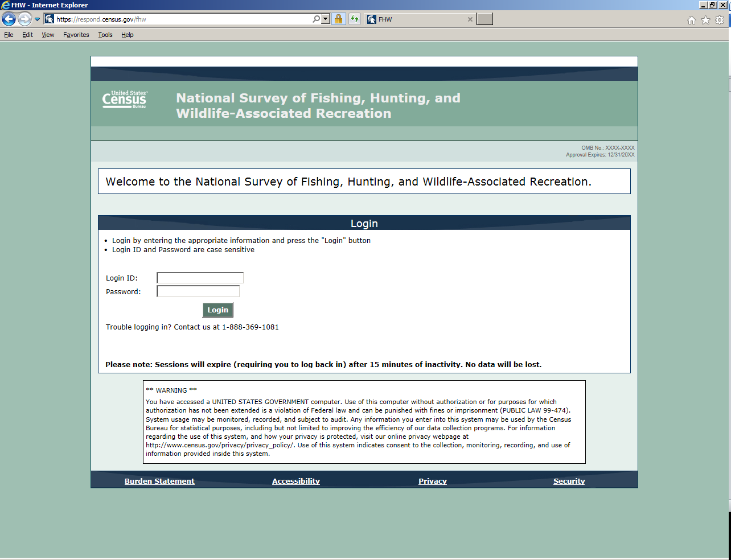
Task: Focus the Password field
Action: (x=198, y=291)
